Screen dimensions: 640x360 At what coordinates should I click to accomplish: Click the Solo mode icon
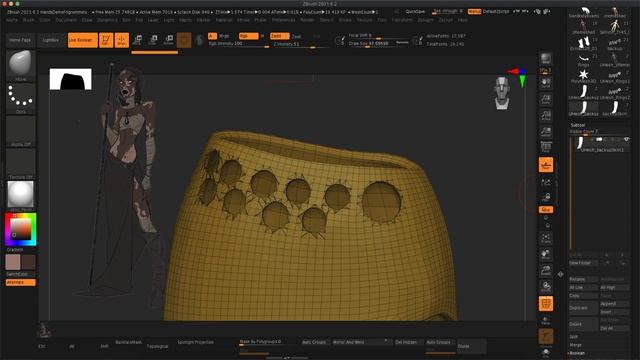click(x=546, y=353)
